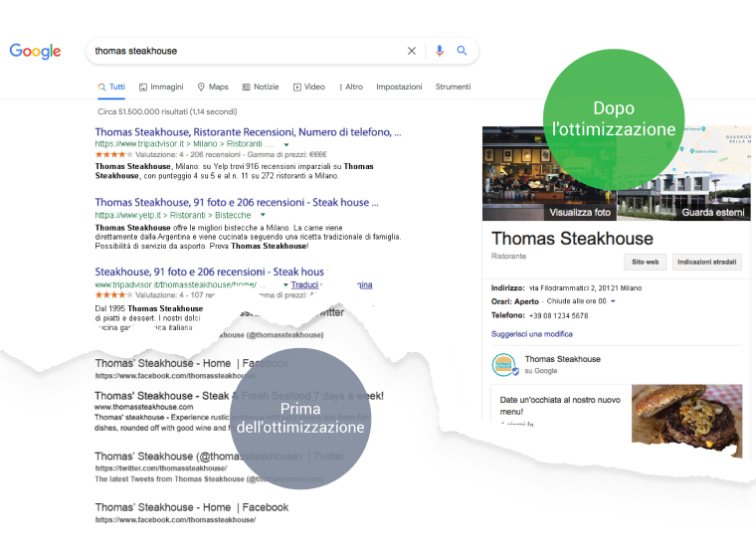
Task: Open Steakhouse, 91 foto e 206 recensioni link
Action: coord(209,272)
